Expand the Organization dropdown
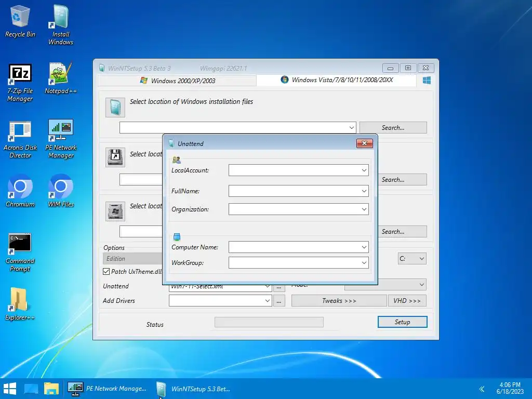Viewport: 532px width, 399px height. pos(364,209)
